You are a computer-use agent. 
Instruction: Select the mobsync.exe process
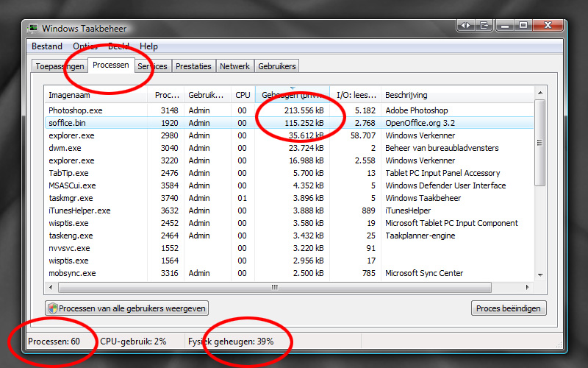point(289,273)
